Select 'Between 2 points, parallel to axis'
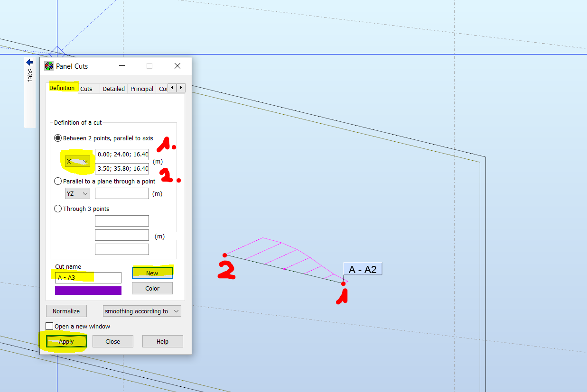Screen dimensions: 587x392 (58, 138)
